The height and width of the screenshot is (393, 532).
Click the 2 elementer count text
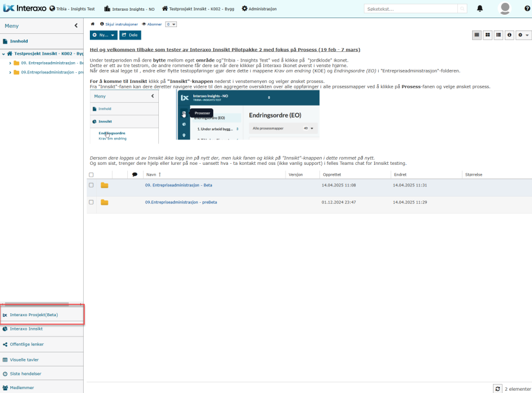pos(518,389)
